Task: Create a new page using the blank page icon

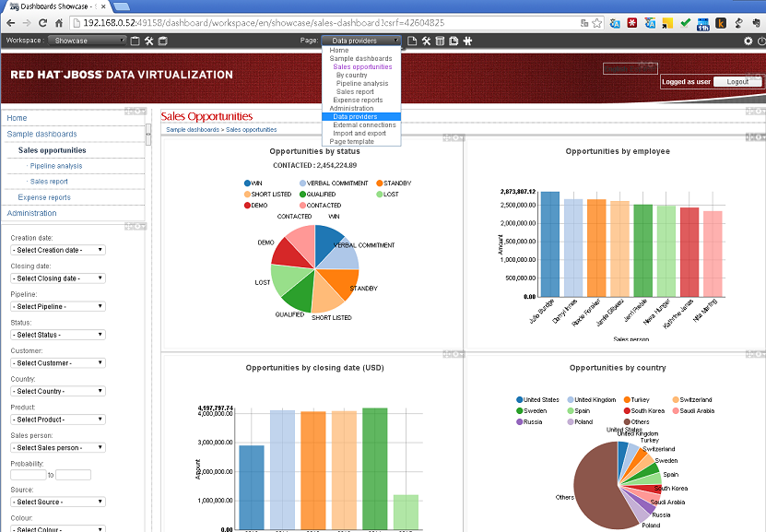Action: pos(412,41)
